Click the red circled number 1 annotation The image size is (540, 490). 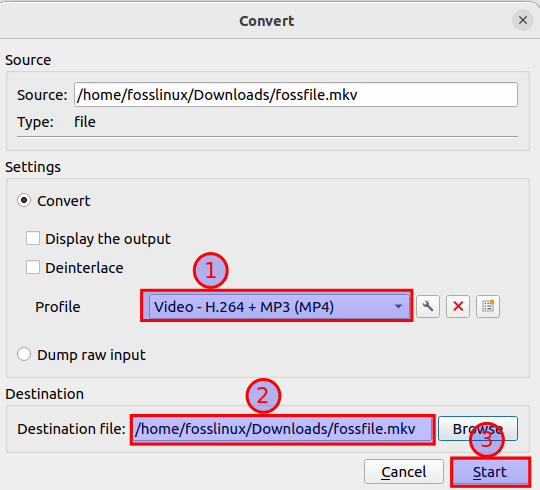tap(210, 270)
